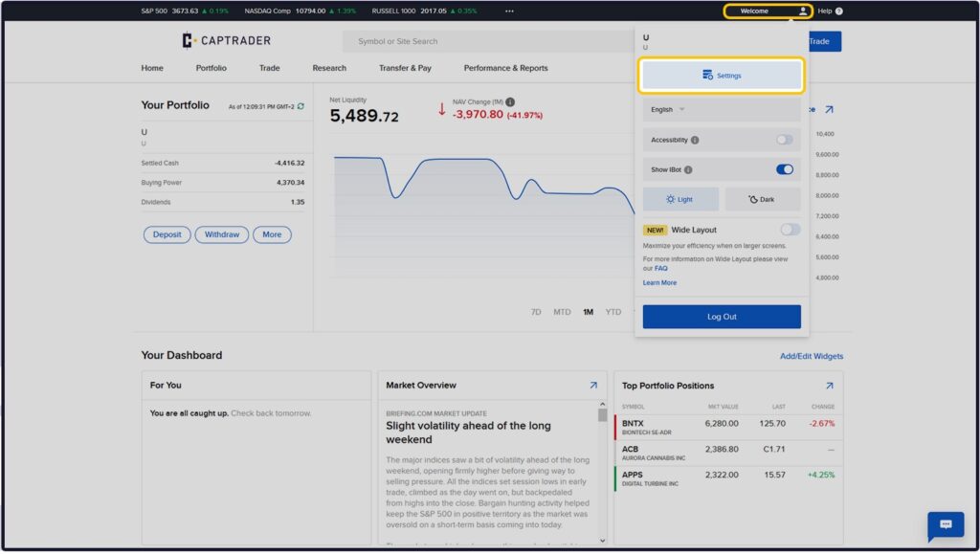This screenshot has height=554, width=980.
Task: Open Market Overview in expanded view
Action: click(x=593, y=386)
